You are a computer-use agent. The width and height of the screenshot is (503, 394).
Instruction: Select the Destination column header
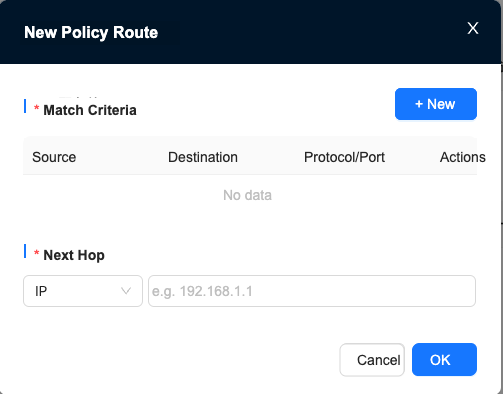(203, 157)
